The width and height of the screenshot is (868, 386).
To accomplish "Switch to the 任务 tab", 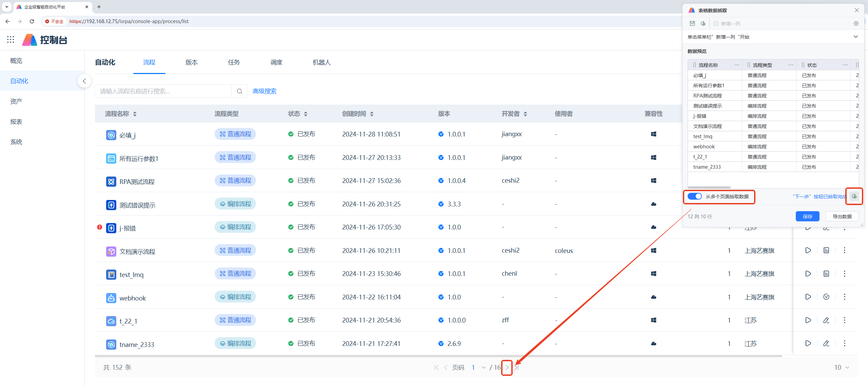I will (234, 62).
